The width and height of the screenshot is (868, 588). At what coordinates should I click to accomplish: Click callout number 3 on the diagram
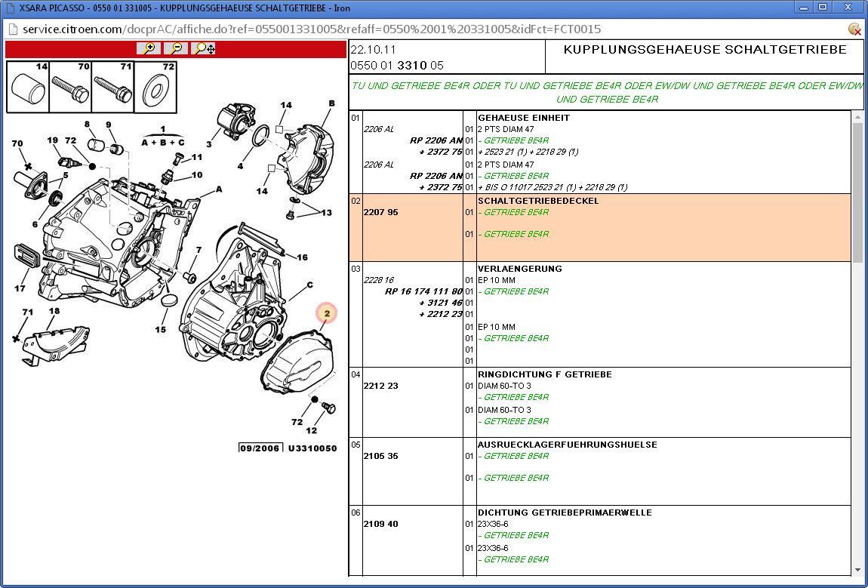pos(208,144)
